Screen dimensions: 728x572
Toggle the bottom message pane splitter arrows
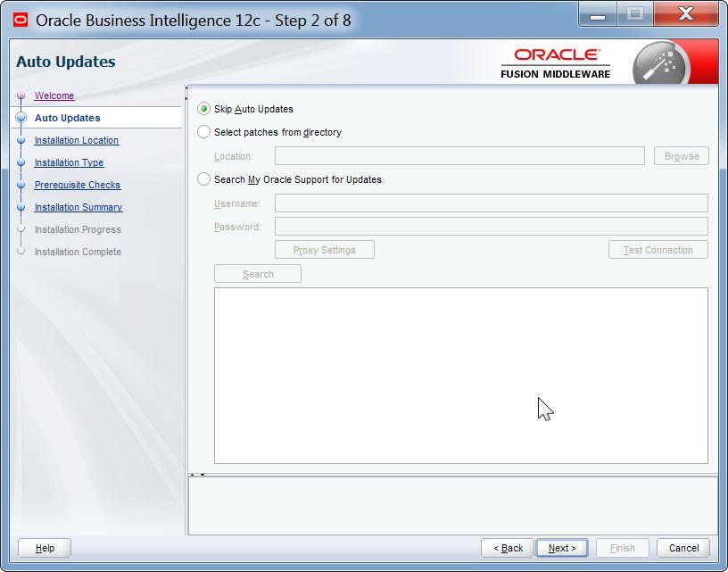tap(197, 475)
